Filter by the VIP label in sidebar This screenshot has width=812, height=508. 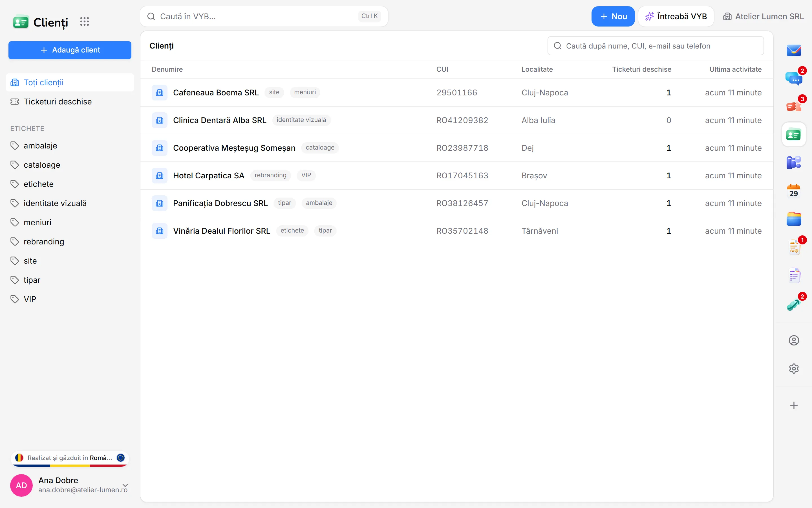pos(70,299)
